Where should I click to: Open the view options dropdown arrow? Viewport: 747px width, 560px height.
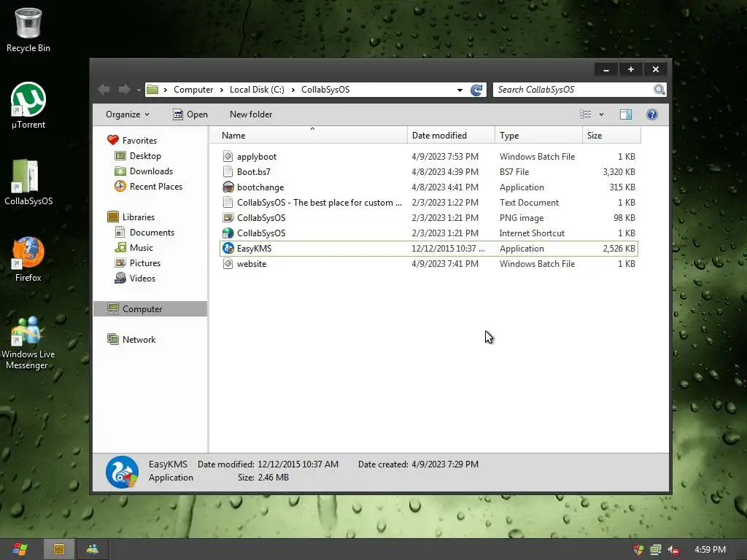point(601,114)
